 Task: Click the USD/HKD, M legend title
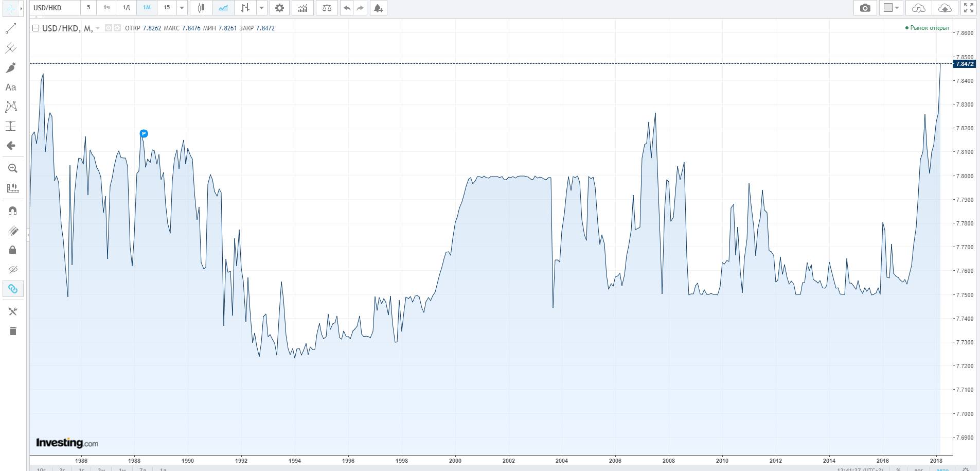[x=67, y=28]
